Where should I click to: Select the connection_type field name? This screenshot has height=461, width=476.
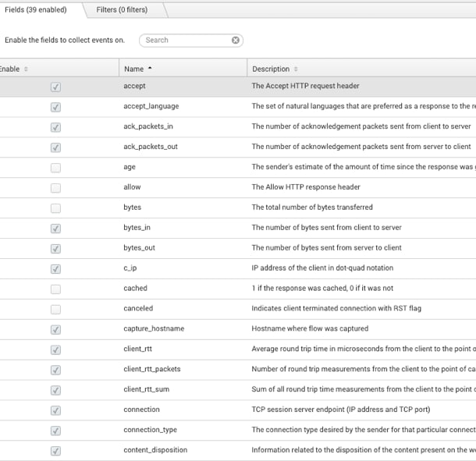point(151,430)
